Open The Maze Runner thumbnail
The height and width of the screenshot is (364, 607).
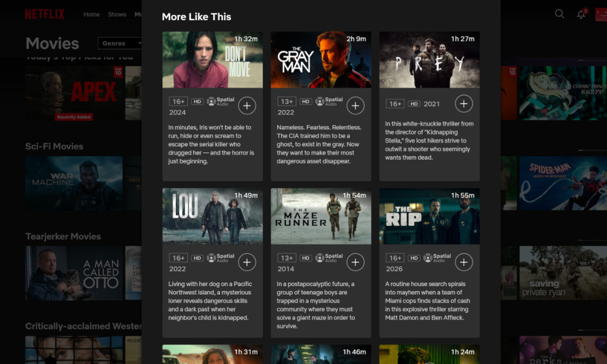point(321,216)
